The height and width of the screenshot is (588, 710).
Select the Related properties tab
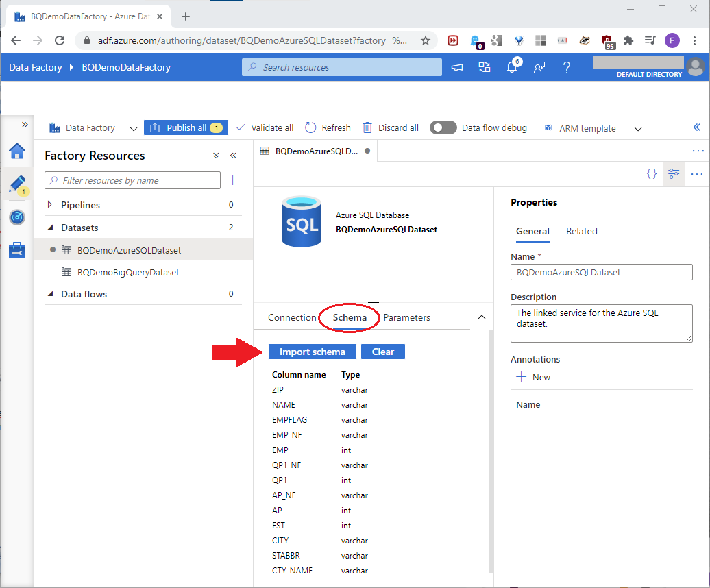click(x=581, y=232)
